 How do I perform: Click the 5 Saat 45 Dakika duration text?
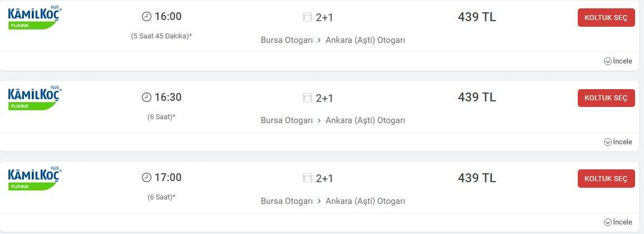161,36
